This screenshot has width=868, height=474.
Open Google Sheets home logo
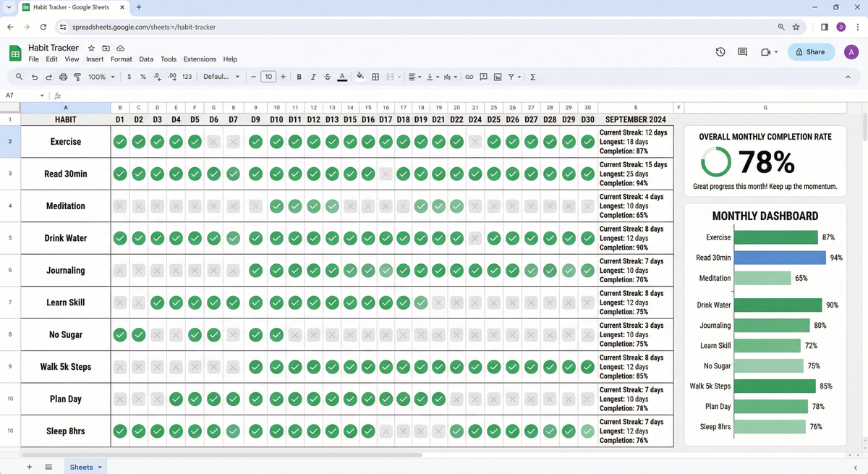tap(15, 54)
